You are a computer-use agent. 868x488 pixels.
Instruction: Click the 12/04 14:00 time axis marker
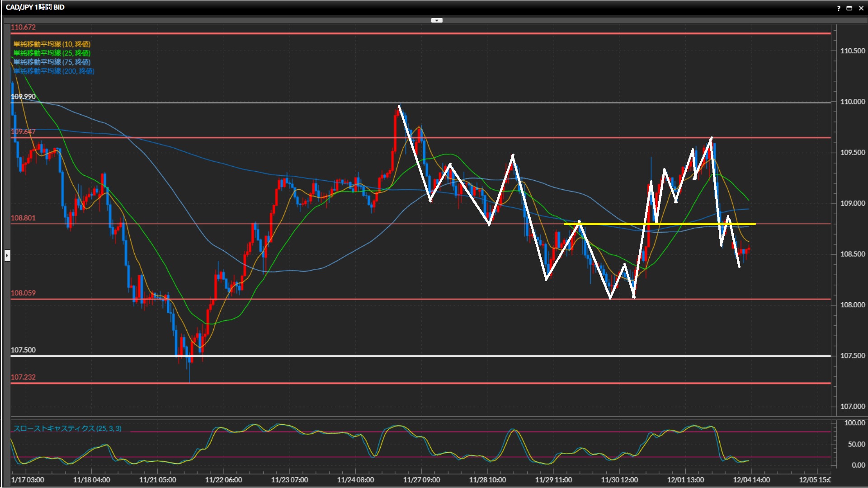751,480
